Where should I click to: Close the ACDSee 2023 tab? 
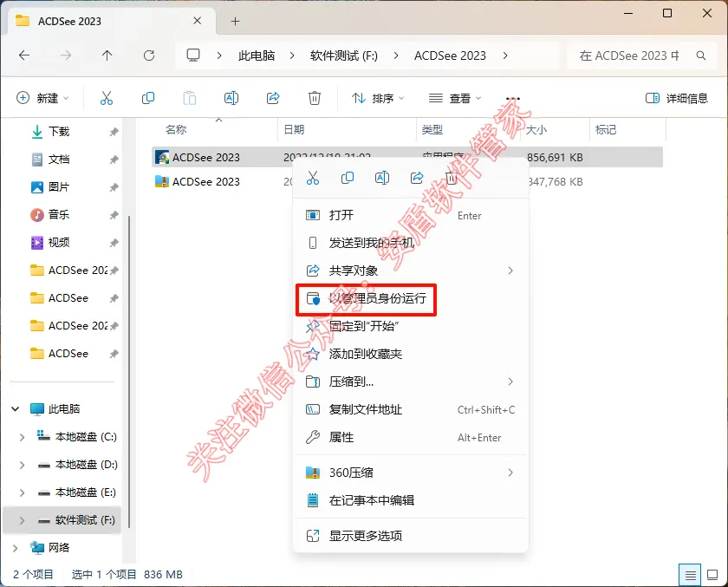198,21
